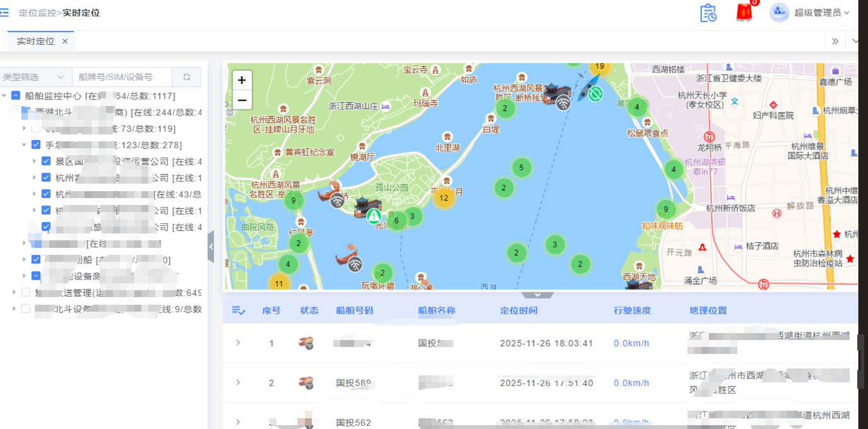This screenshot has width=868, height=429.
Task: Expand the 景区 运营公司 node
Action: pos(35,161)
